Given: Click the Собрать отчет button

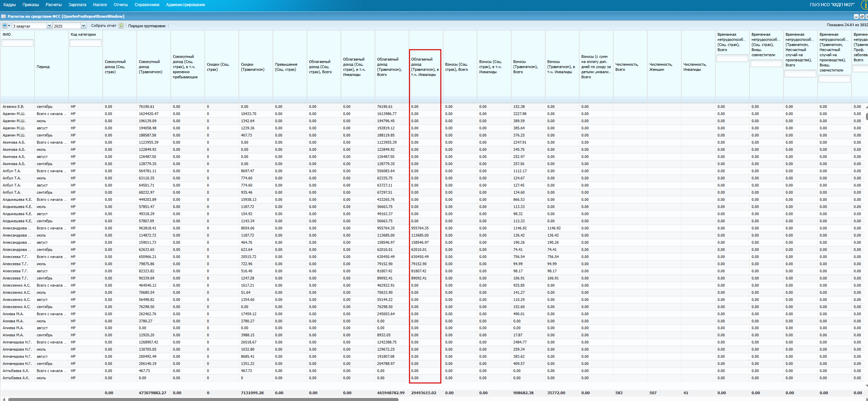Looking at the screenshot, I should coord(103,26).
